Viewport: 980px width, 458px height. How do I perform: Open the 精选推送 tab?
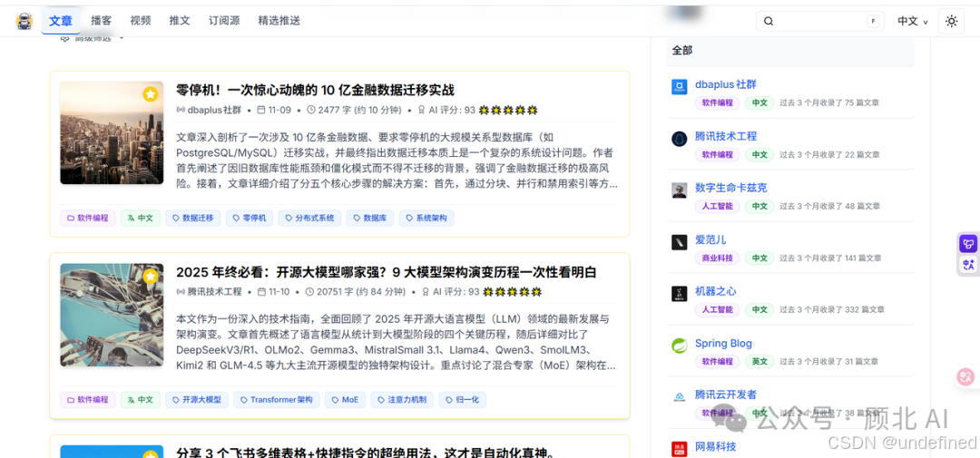(279, 21)
